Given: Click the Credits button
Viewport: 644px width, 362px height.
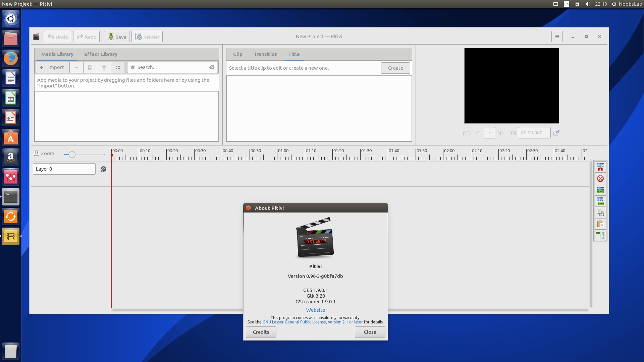Looking at the screenshot, I should (x=261, y=332).
